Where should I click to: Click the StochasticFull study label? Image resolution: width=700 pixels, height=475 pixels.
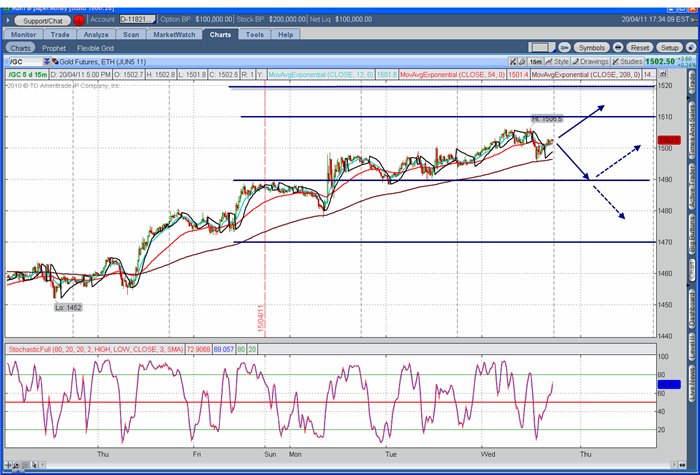96,349
